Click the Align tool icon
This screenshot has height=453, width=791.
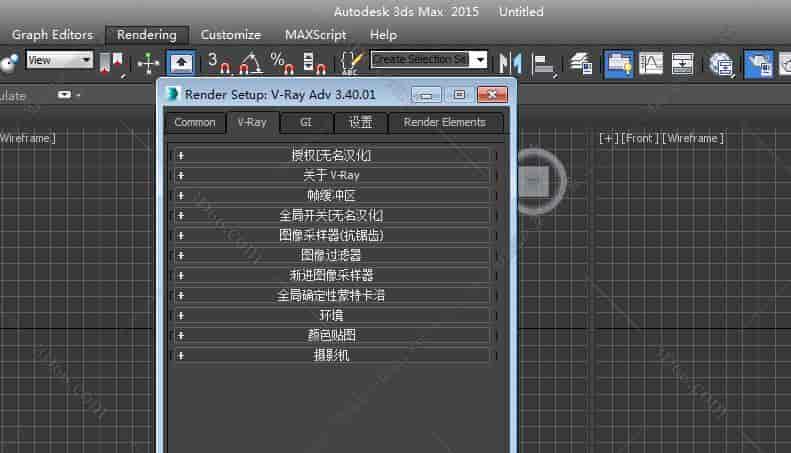tap(545, 62)
